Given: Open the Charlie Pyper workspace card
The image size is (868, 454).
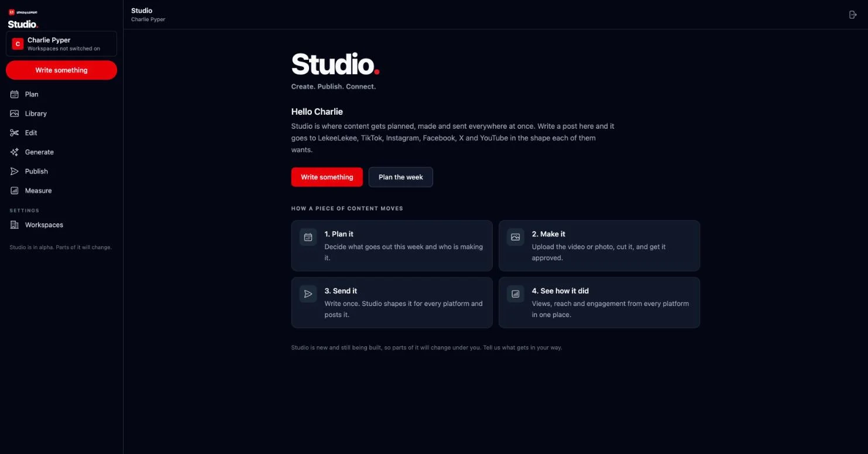Looking at the screenshot, I should point(61,44).
